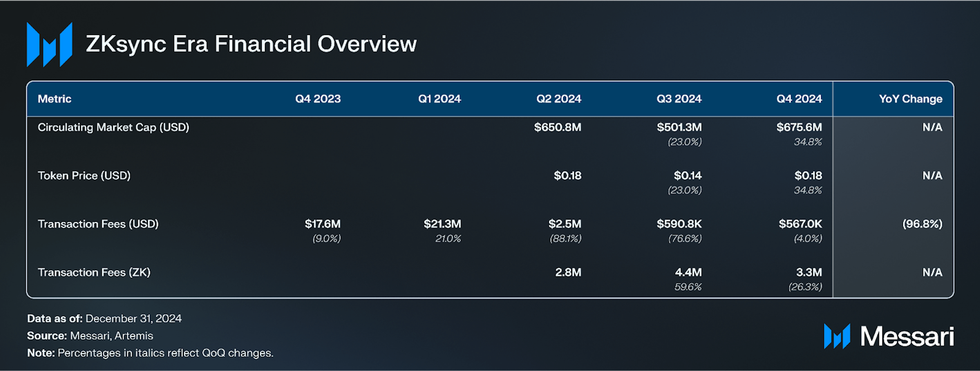Click the token price row 'N/A' YoY cell
The width and height of the screenshot is (980, 371).
[932, 176]
